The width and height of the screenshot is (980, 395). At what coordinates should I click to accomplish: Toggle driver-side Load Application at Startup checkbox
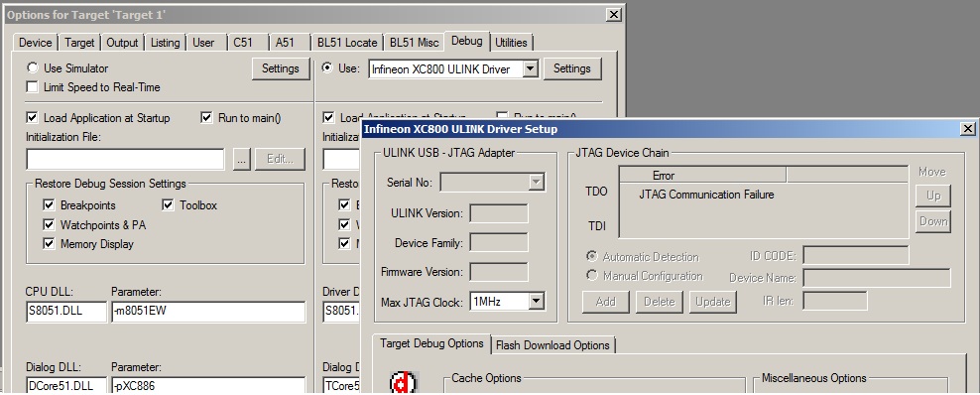pyautogui.click(x=328, y=117)
